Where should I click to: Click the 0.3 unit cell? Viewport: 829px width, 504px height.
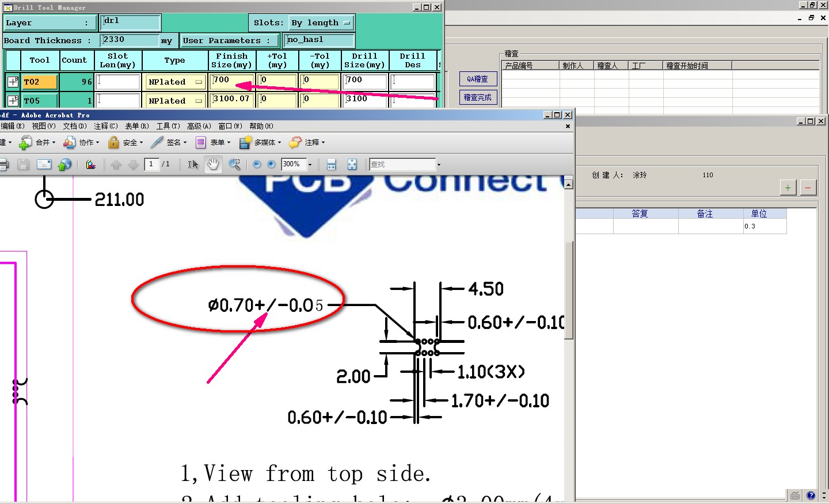pos(765,226)
